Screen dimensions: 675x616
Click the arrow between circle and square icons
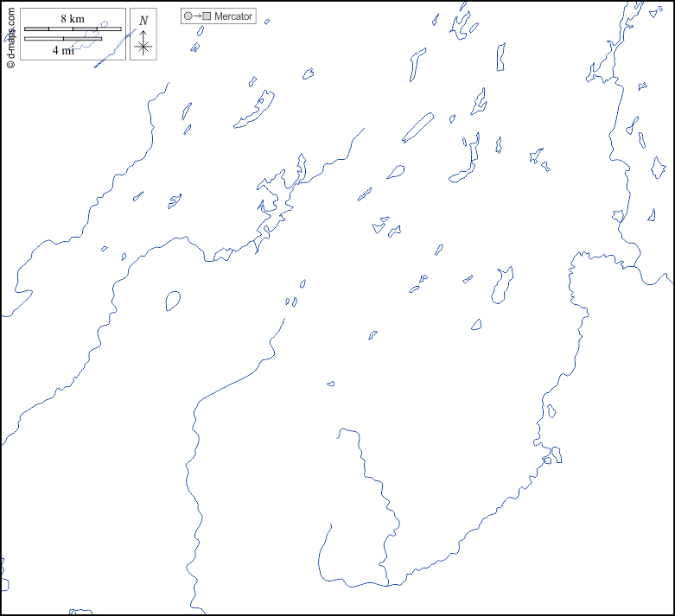(x=197, y=16)
